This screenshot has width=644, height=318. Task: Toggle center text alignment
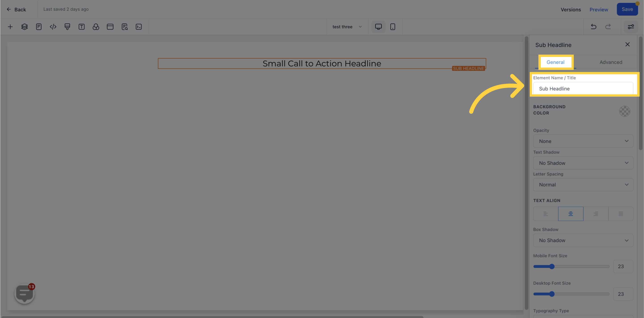[571, 214]
